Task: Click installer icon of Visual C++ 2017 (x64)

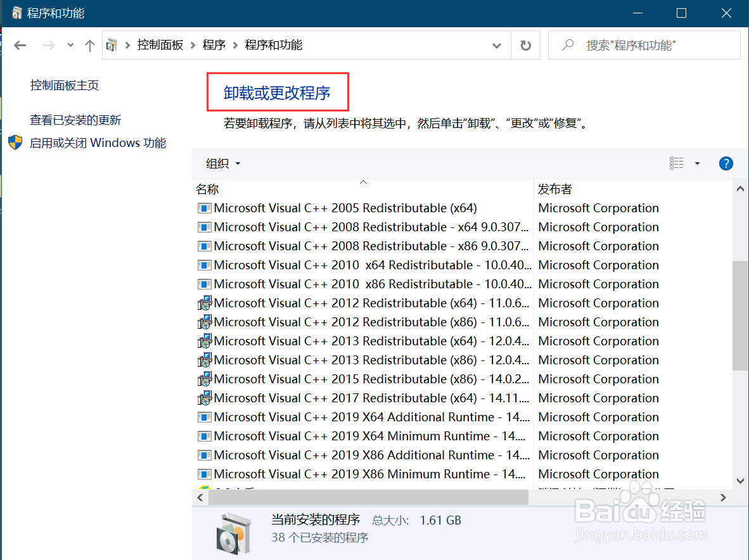Action: [205, 398]
